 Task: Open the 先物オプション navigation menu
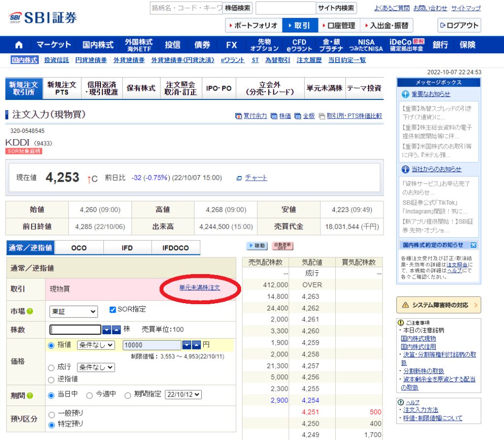point(264,44)
